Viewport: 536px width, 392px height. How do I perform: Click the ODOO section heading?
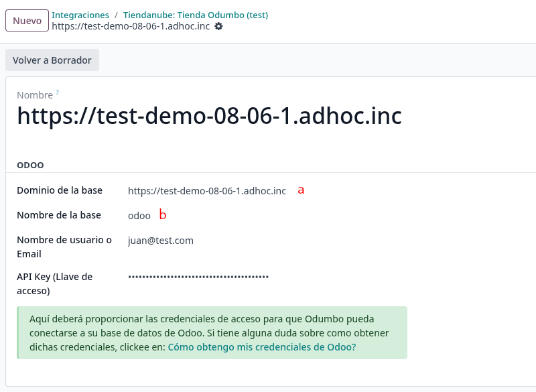30,165
